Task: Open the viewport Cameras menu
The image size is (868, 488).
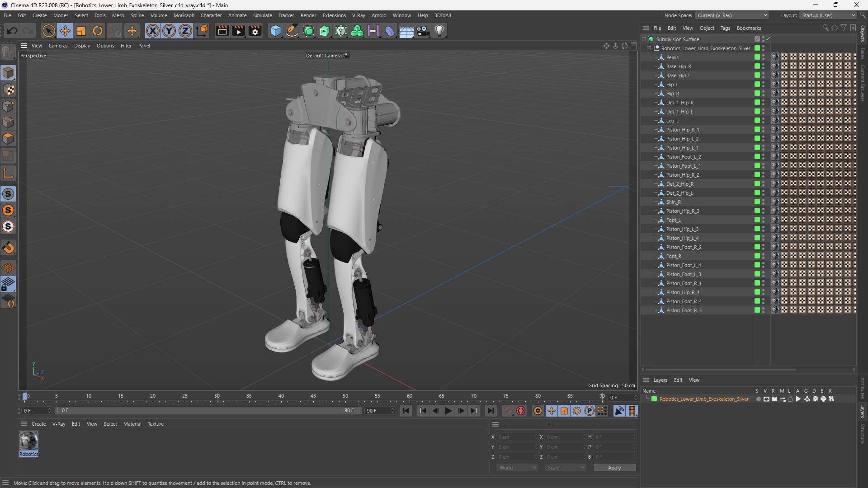Action: coord(58,46)
